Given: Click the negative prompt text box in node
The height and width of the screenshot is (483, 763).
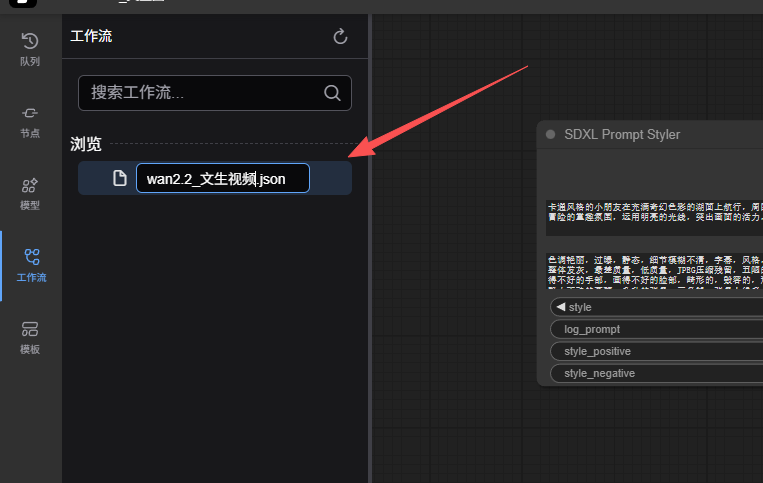Looking at the screenshot, I should pyautogui.click(x=655, y=271).
